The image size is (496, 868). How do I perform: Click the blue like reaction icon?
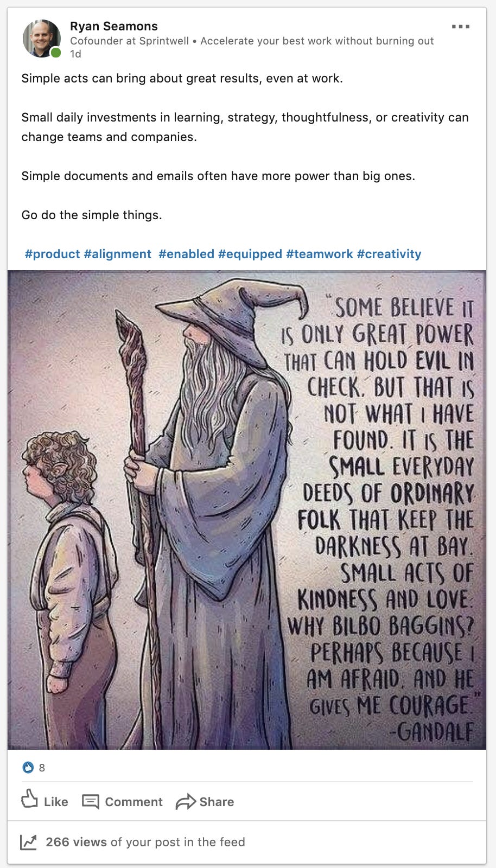28,767
